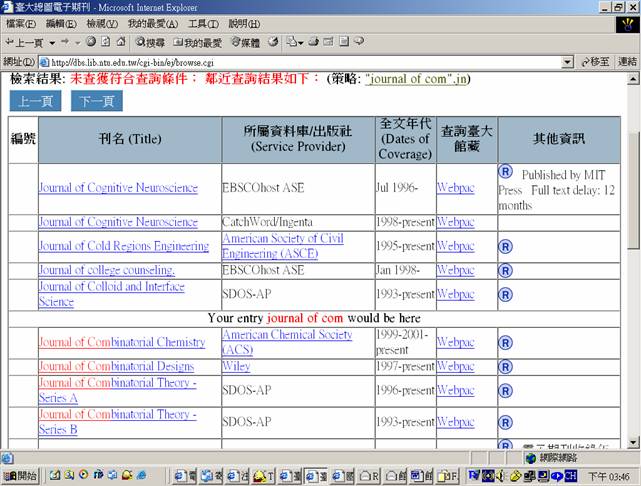Open the back-history dropdown arrow
Image resolution: width=641 pixels, height=486 pixels.
click(x=52, y=43)
